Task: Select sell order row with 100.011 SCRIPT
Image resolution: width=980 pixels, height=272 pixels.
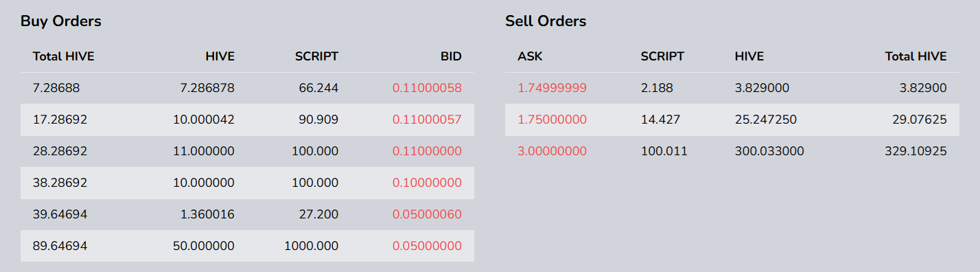Action: (x=732, y=151)
